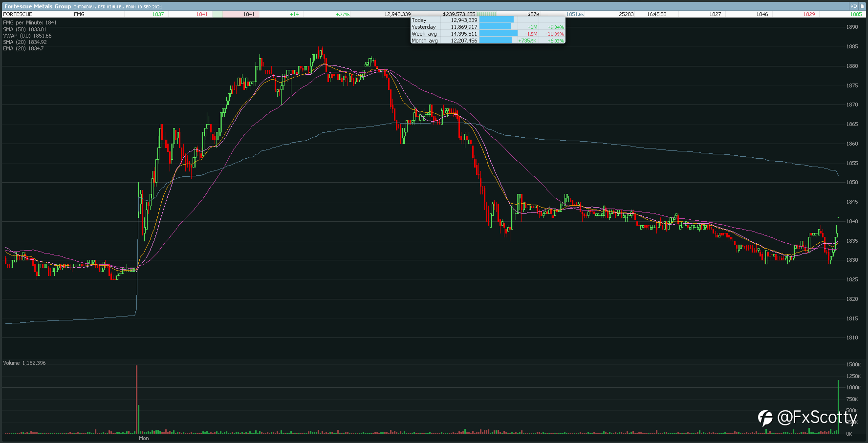Click the large red volume spike bar
The width and height of the screenshot is (868, 443).
pyautogui.click(x=136, y=399)
